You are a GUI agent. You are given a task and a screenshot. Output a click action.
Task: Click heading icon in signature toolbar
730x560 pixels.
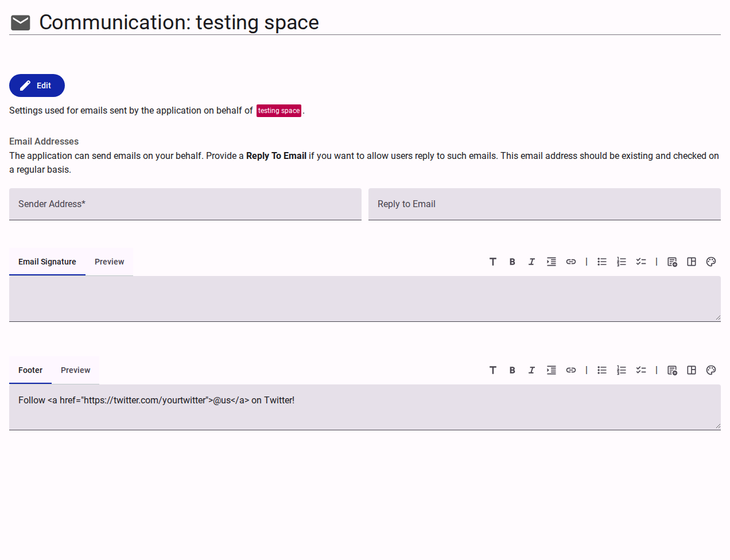click(x=493, y=262)
